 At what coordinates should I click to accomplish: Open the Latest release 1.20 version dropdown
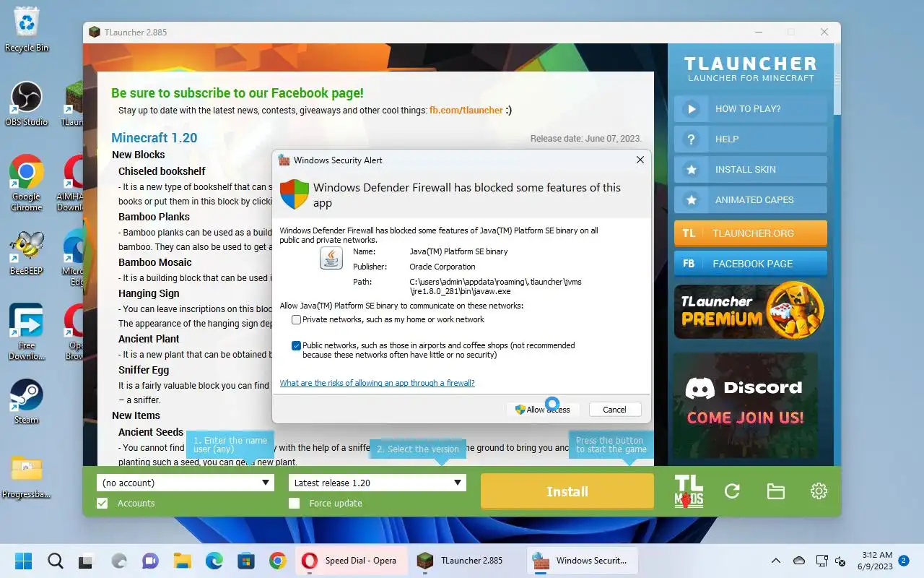pos(378,483)
